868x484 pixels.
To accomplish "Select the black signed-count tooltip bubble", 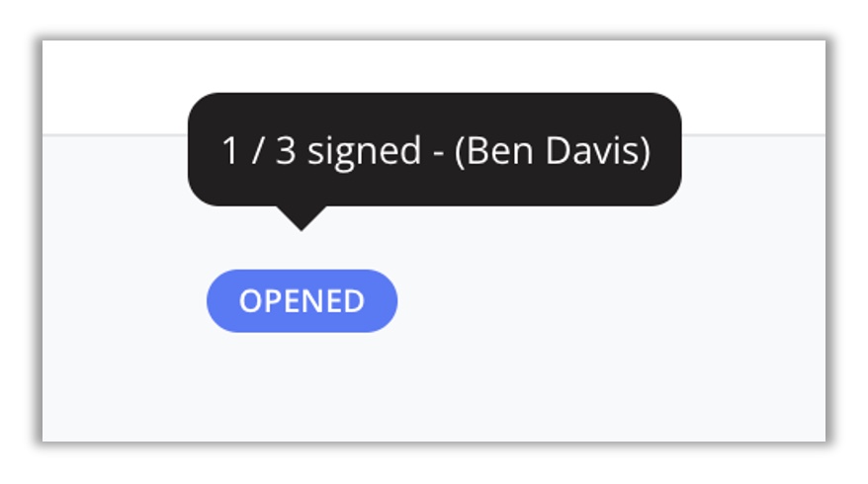I will coord(435,150).
